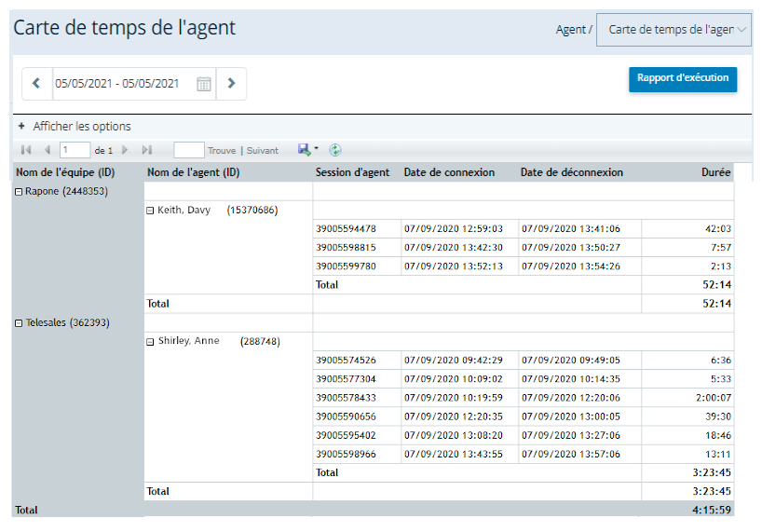The image size is (762, 532).
Task: Click login time 07/09/2020 09:42:29
Action: coord(454,361)
